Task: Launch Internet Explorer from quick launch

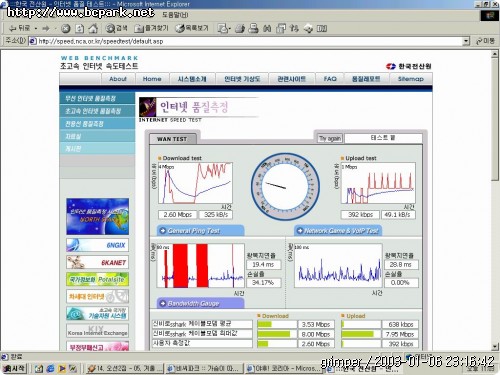Action: 51,369
